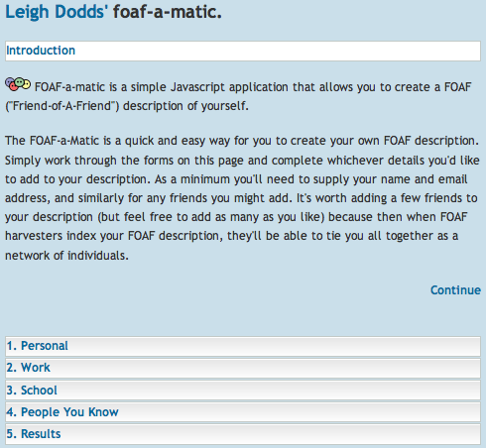The width and height of the screenshot is (486, 448).
Task: Click the purple smiley face in logo
Action: pos(10,82)
